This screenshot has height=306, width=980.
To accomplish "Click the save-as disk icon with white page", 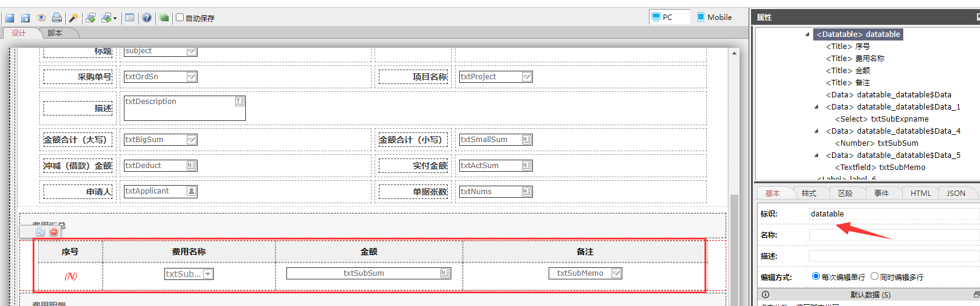I will pos(25,18).
